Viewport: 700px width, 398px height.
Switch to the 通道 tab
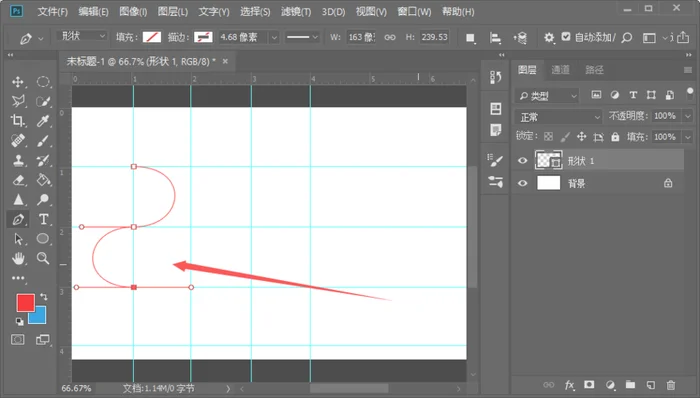[x=560, y=70]
